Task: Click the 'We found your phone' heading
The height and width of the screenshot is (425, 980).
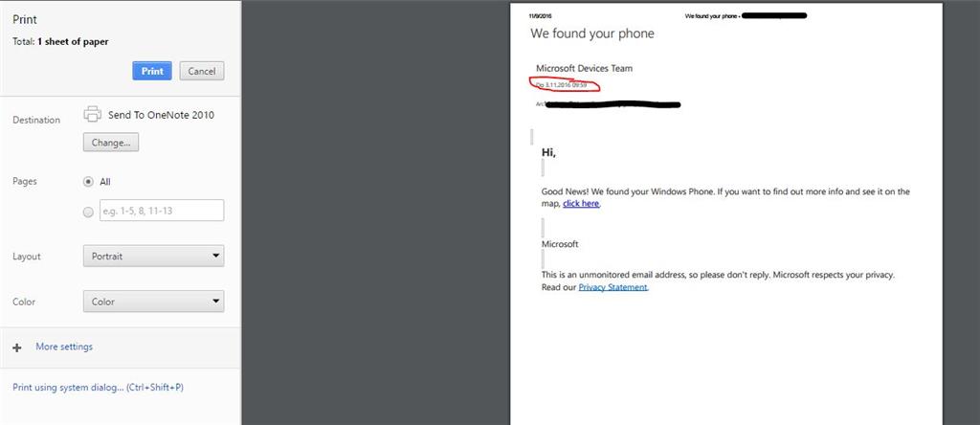Action: coord(592,34)
